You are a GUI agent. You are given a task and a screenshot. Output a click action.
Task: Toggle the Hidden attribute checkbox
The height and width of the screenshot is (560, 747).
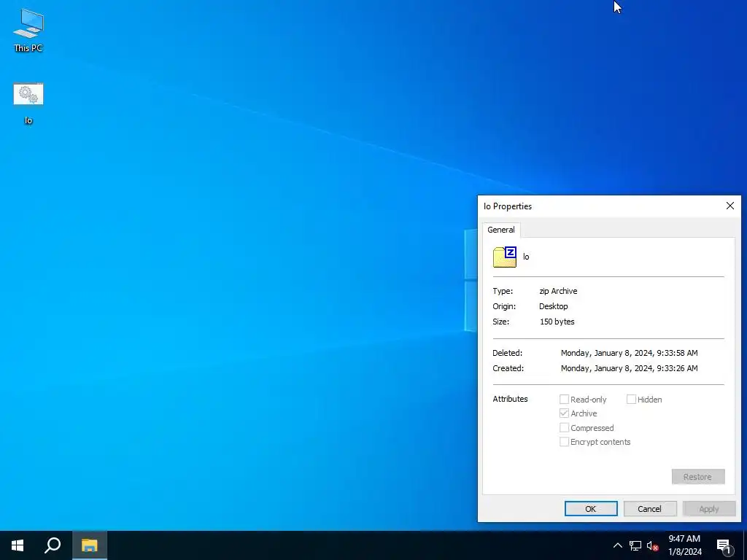point(631,399)
